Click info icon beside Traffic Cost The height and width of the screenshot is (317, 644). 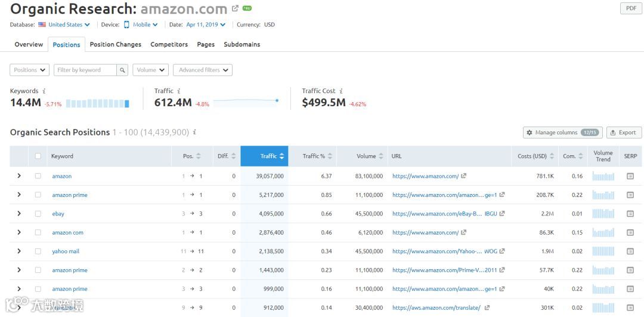click(341, 91)
